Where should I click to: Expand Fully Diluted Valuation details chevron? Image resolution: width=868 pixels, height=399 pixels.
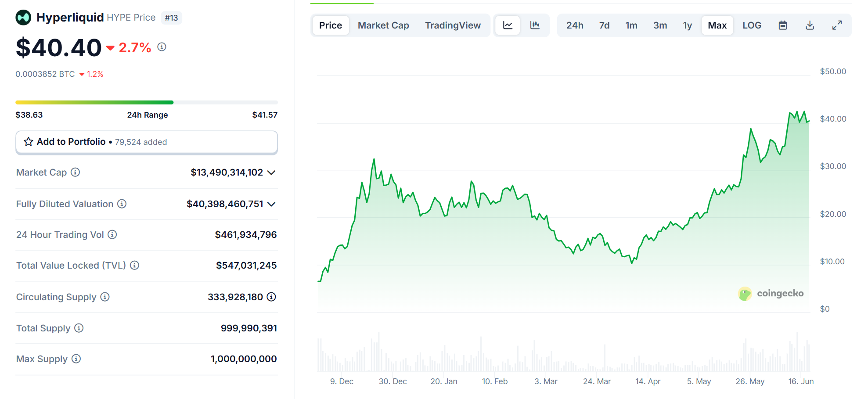pyautogui.click(x=272, y=204)
